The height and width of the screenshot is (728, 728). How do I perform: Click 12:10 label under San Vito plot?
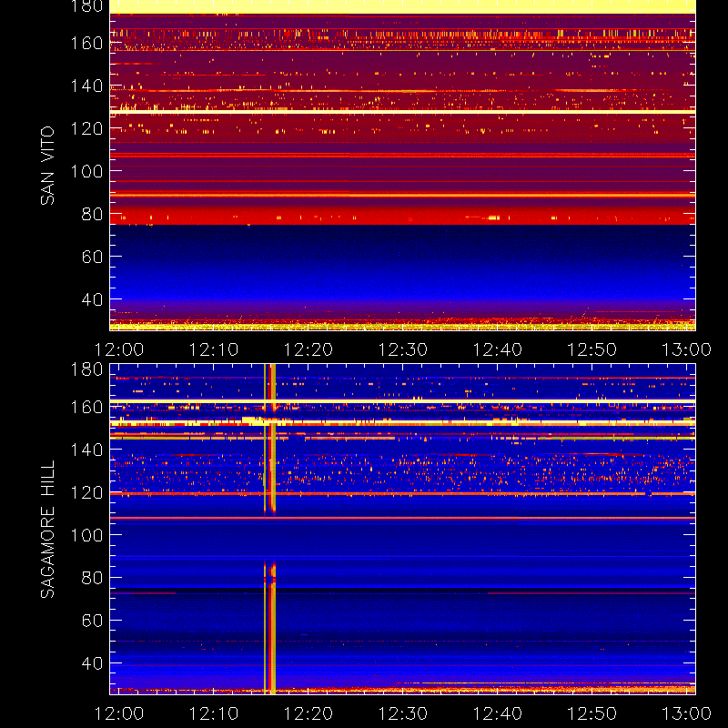tap(214, 349)
